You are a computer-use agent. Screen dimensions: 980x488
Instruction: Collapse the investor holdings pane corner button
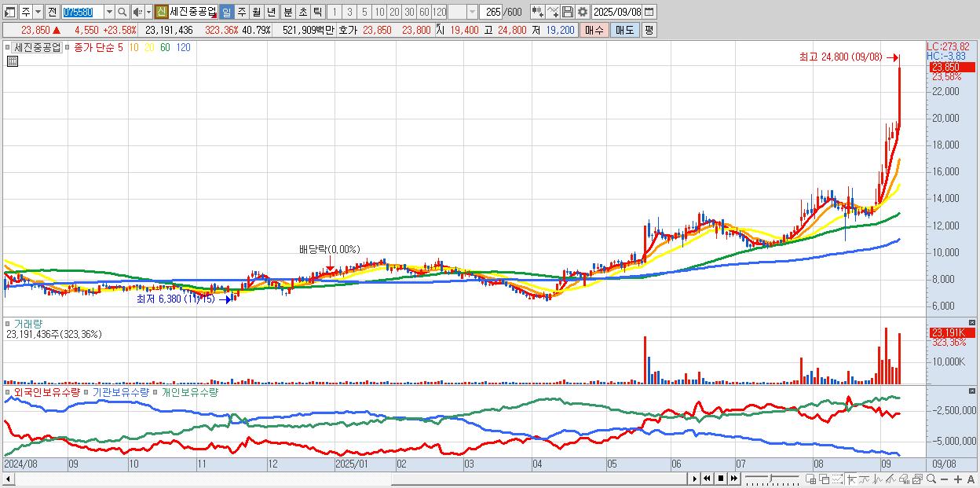coord(972,391)
